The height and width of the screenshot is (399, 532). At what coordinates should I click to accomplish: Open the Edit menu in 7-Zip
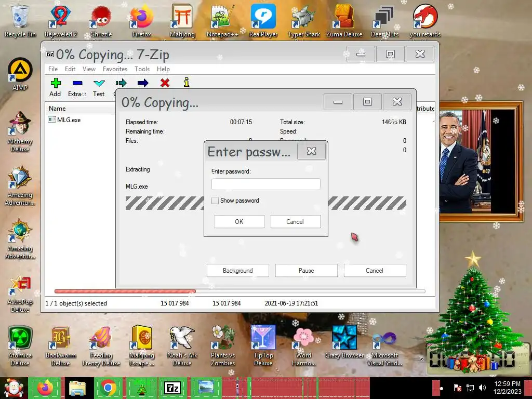70,69
